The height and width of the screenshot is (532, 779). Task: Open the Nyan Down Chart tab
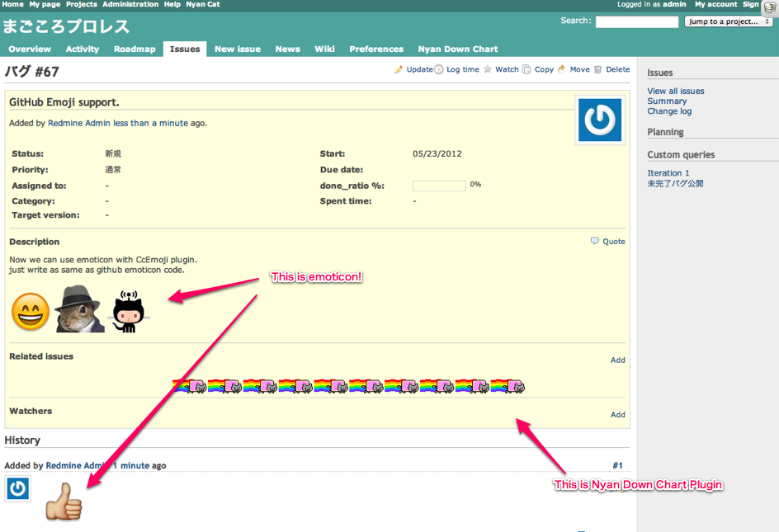click(x=457, y=49)
